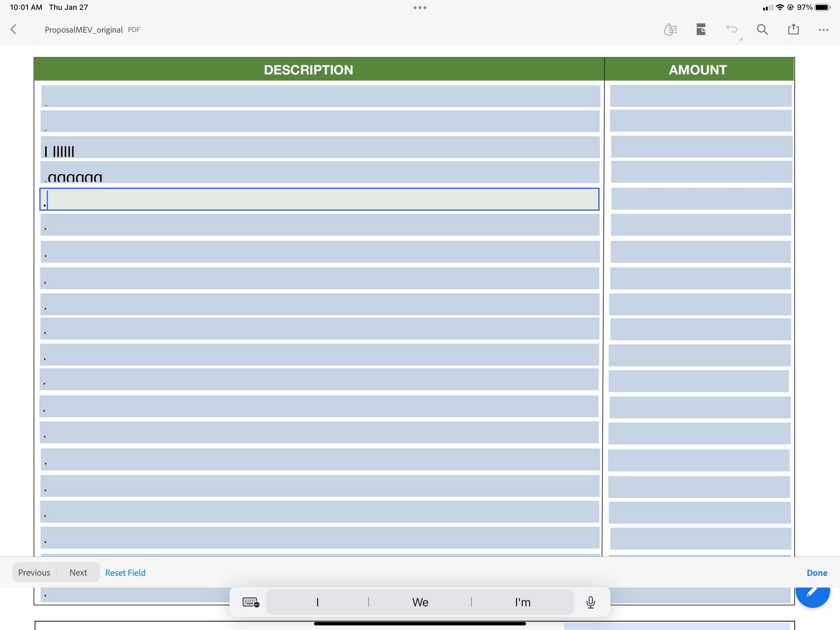
Task: Go to Next form field
Action: tap(78, 572)
